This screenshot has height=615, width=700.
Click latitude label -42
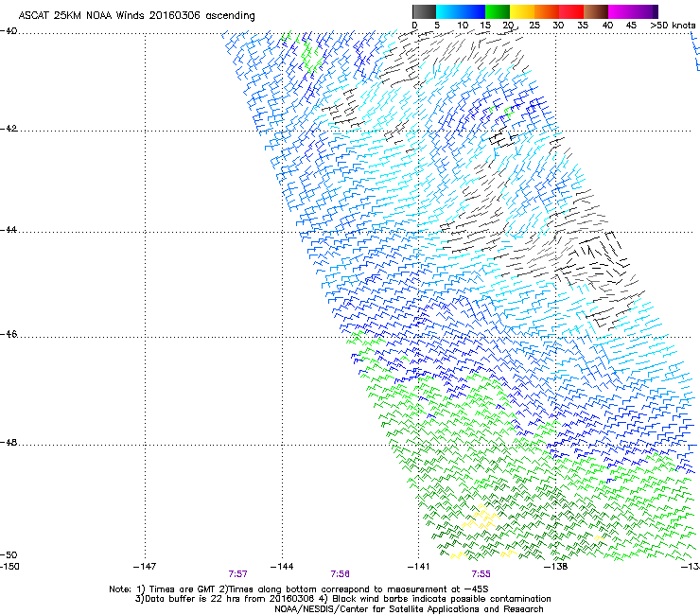click(x=9, y=129)
